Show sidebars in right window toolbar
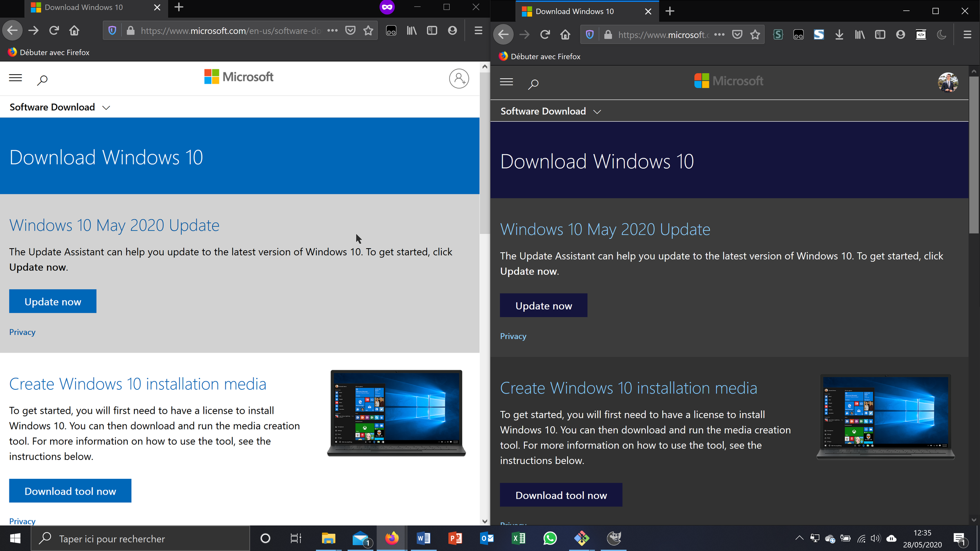The image size is (980, 551). [x=880, y=35]
